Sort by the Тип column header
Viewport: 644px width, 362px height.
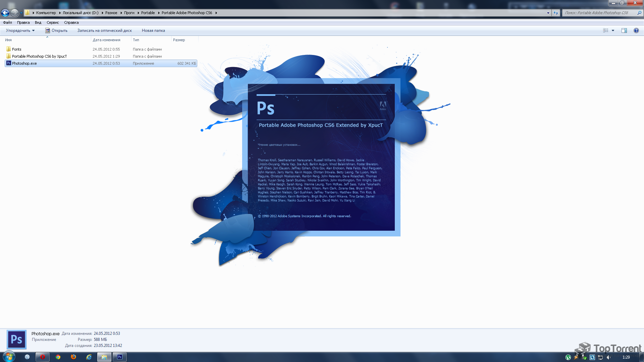(x=151, y=40)
